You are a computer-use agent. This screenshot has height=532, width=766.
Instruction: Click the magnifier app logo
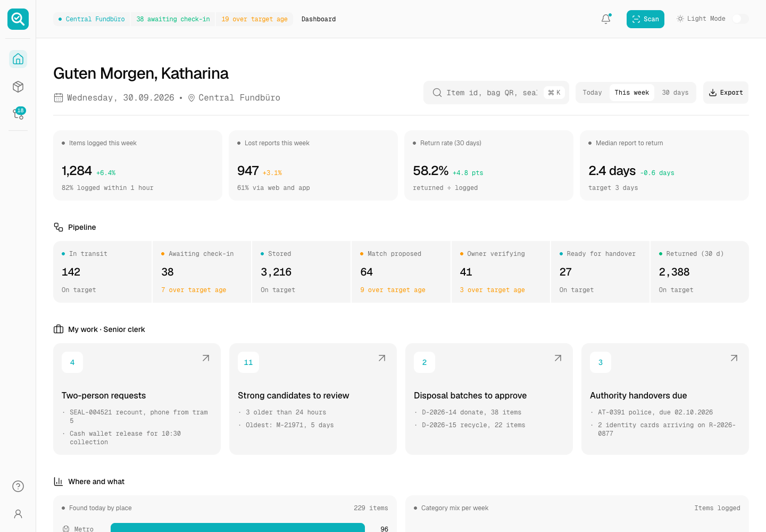pos(18,19)
